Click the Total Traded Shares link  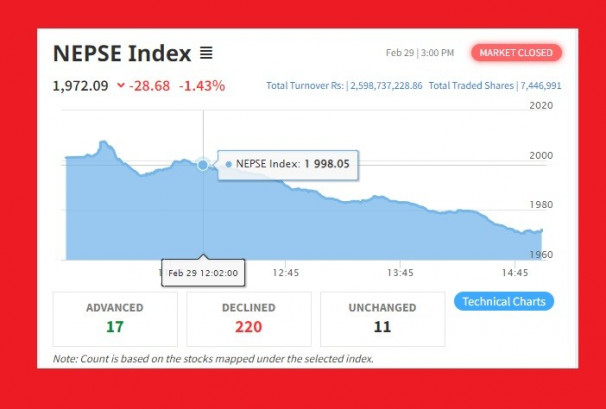tap(495, 86)
